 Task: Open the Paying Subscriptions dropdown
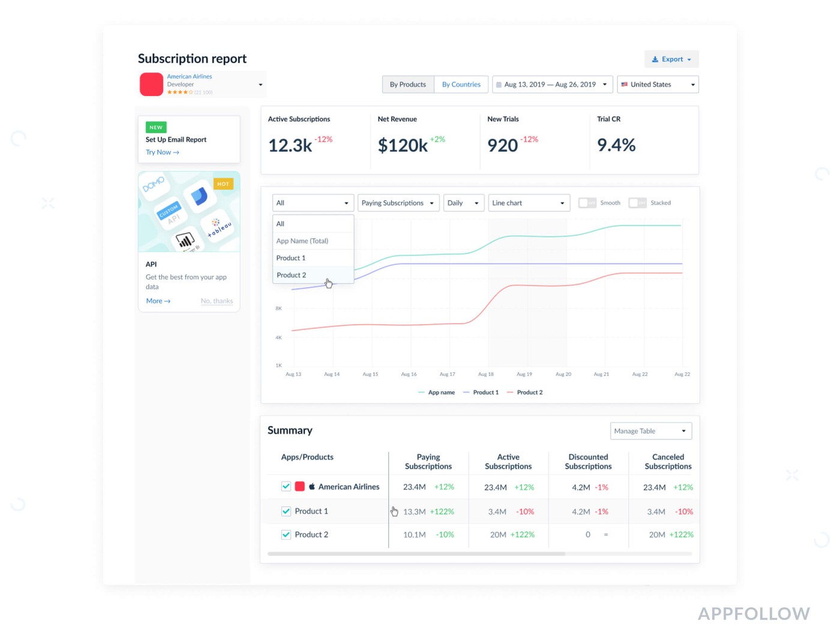[x=398, y=203]
